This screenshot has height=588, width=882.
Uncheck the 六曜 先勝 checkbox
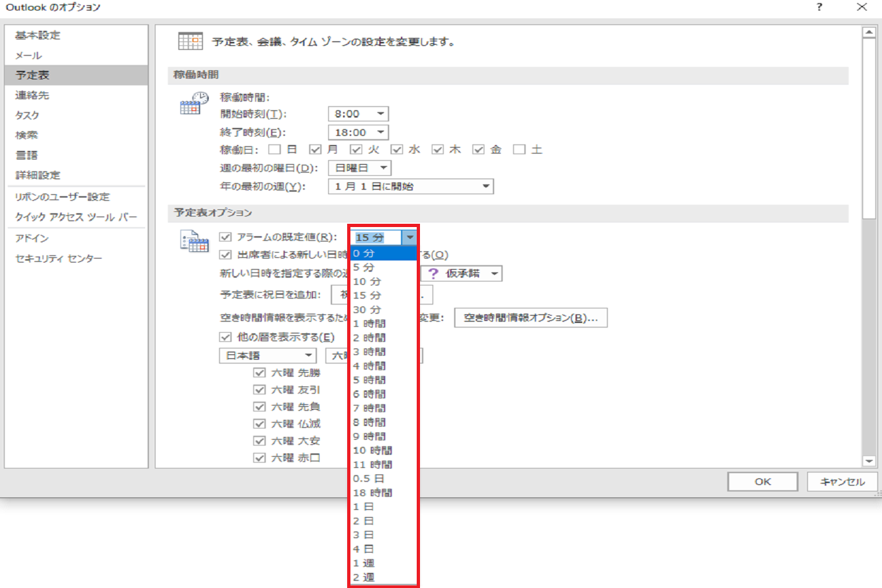click(259, 373)
